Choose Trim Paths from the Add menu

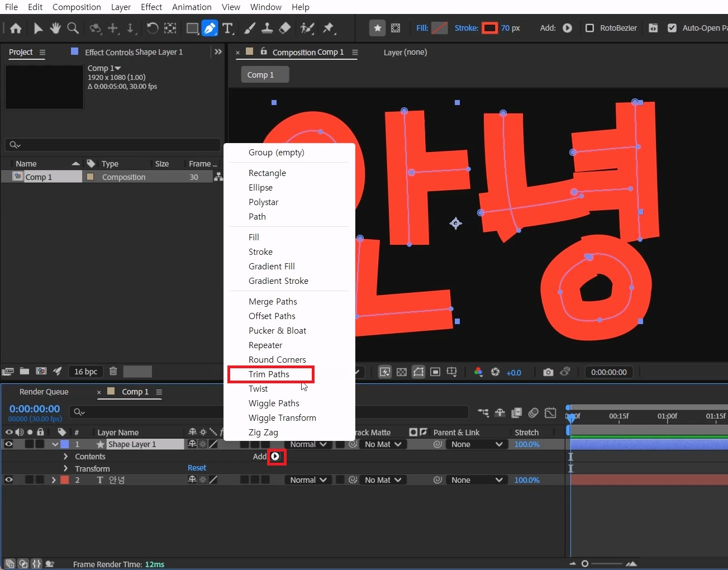coord(270,374)
